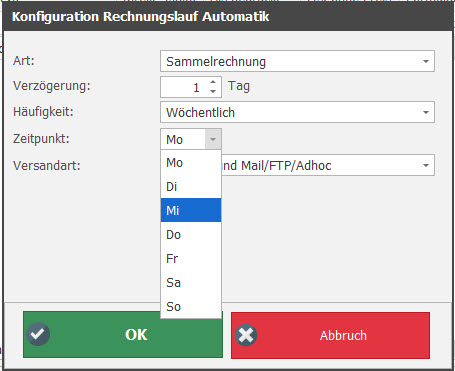Increase Verzögerung with the up arrow

click(213, 82)
